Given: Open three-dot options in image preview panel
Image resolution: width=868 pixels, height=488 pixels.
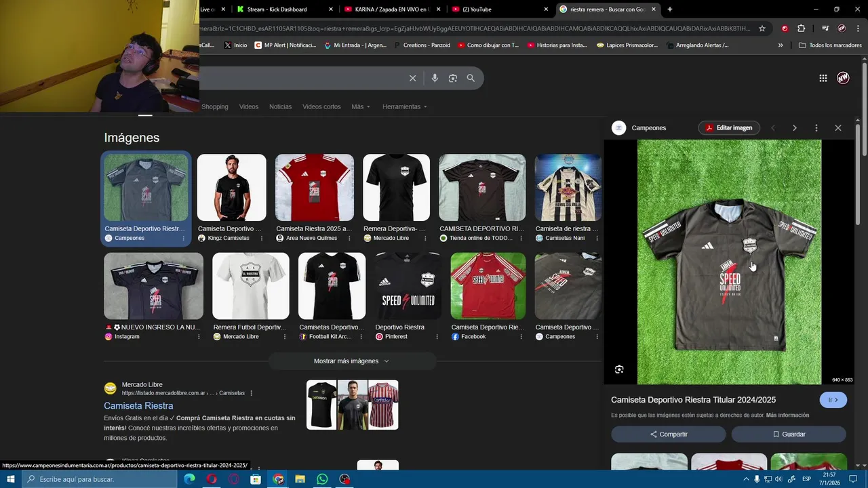Looking at the screenshot, I should point(816,127).
